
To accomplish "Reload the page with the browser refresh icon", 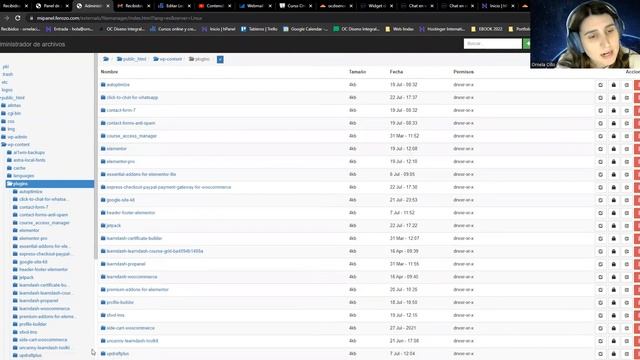I will click(x=18, y=18).
